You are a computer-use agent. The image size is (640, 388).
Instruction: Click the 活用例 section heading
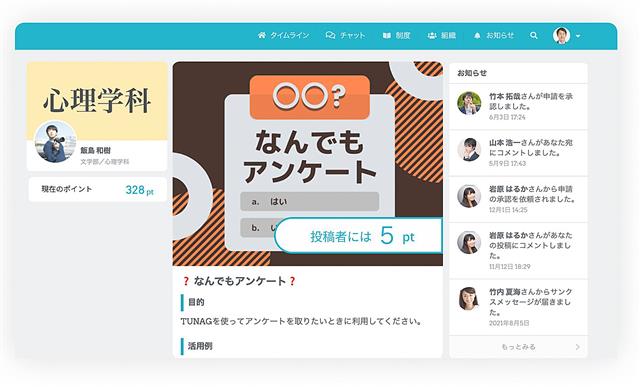click(200, 346)
